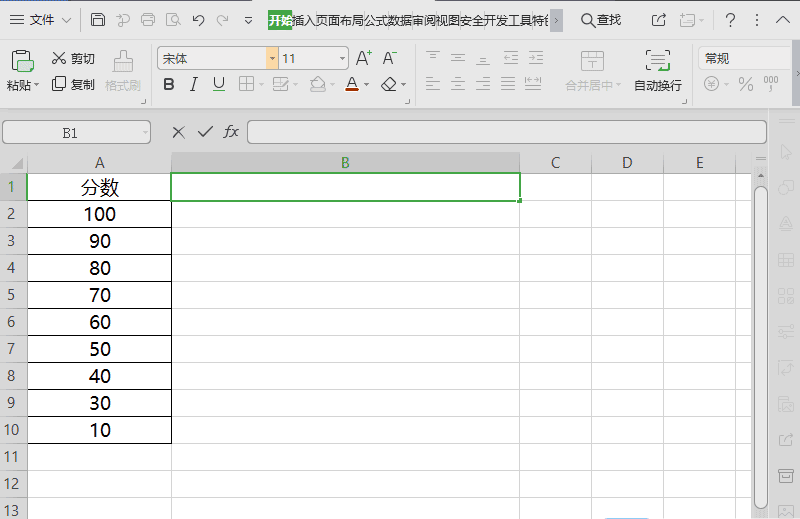The height and width of the screenshot is (519, 800).
Task: Click the currency format icon
Action: click(x=711, y=84)
